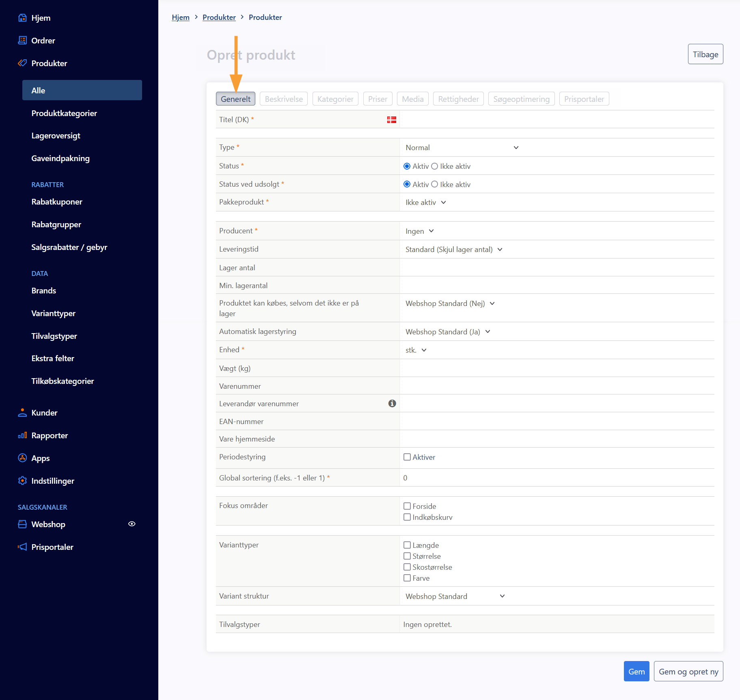Click the Indstillinger gear icon

tap(22, 481)
